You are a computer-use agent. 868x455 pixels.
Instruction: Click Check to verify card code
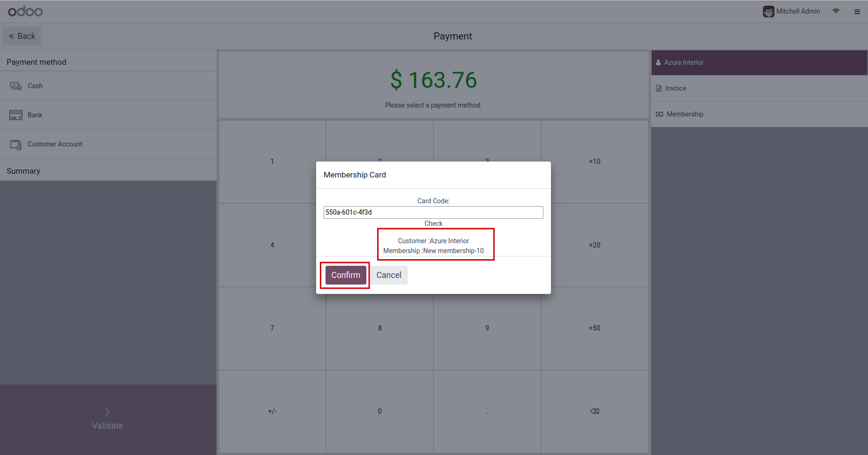coord(433,224)
